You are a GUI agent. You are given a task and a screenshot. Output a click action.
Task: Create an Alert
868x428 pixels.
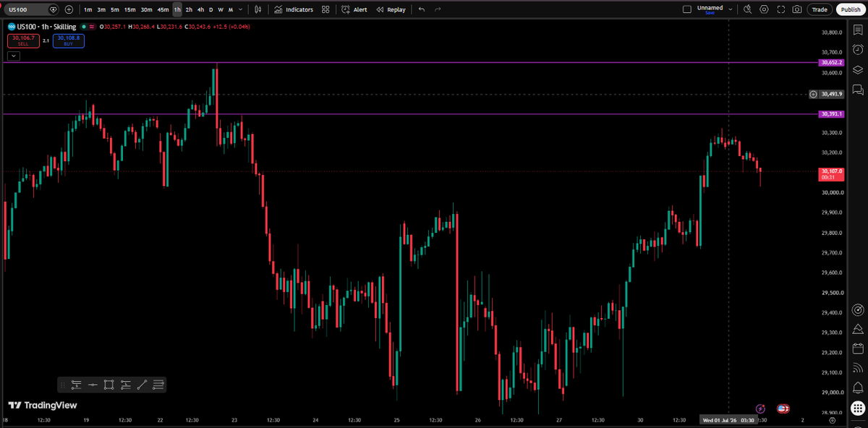354,9
